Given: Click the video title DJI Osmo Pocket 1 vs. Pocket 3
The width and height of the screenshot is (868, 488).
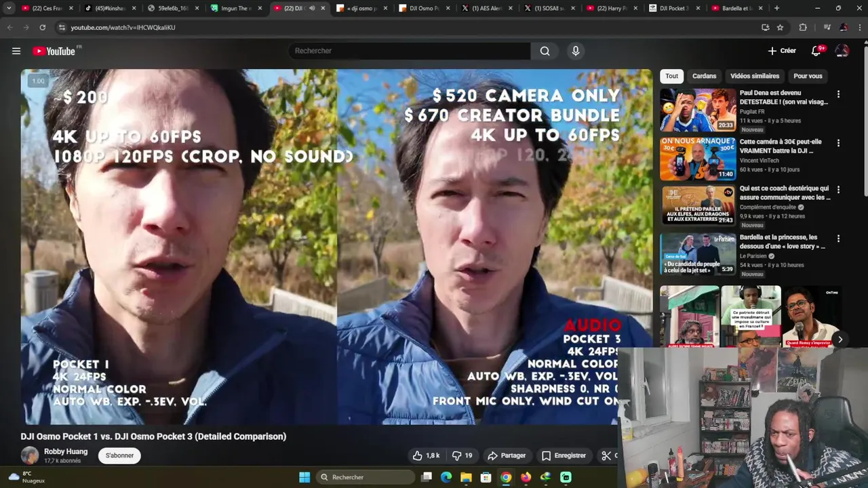Looking at the screenshot, I should (153, 436).
